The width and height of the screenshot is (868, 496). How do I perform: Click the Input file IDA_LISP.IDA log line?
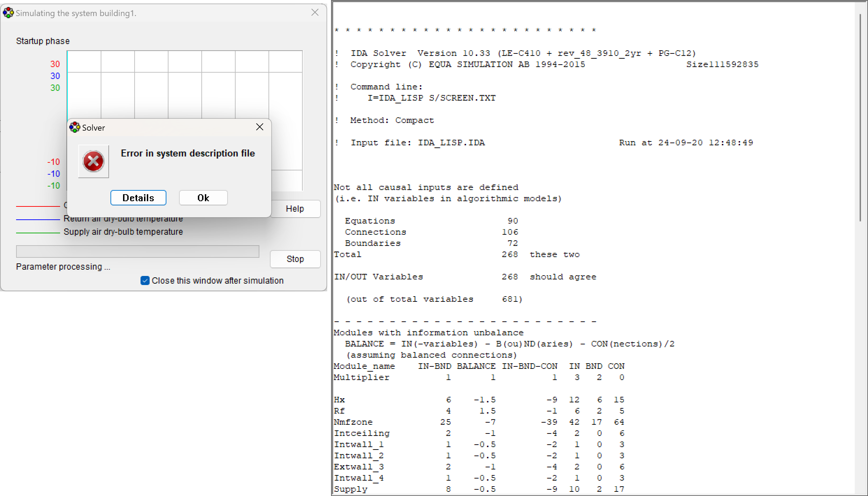[x=418, y=143]
